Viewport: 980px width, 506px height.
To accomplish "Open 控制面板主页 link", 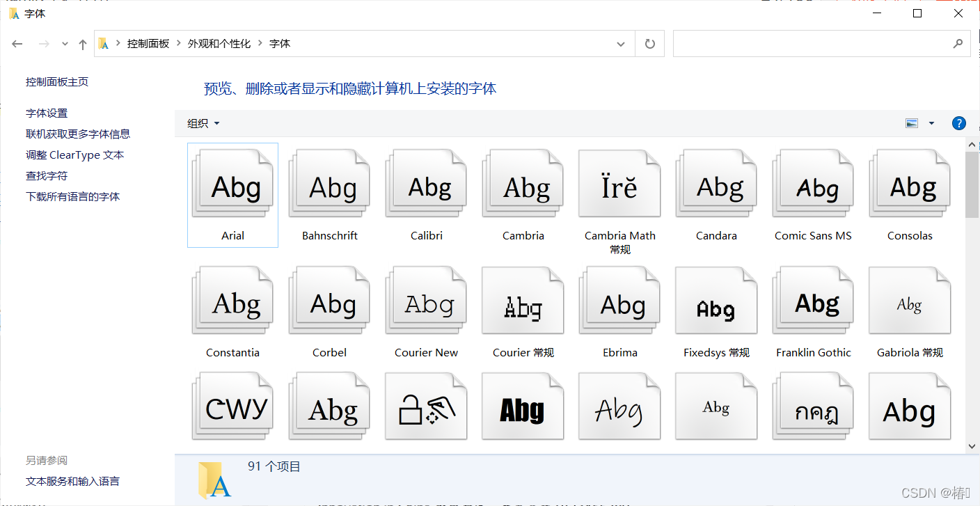I will click(57, 81).
